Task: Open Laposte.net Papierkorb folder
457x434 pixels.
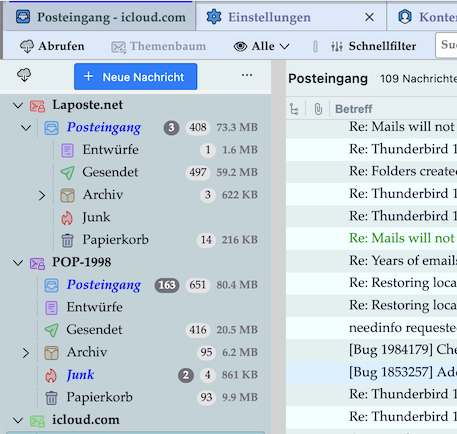Action: [x=115, y=240]
